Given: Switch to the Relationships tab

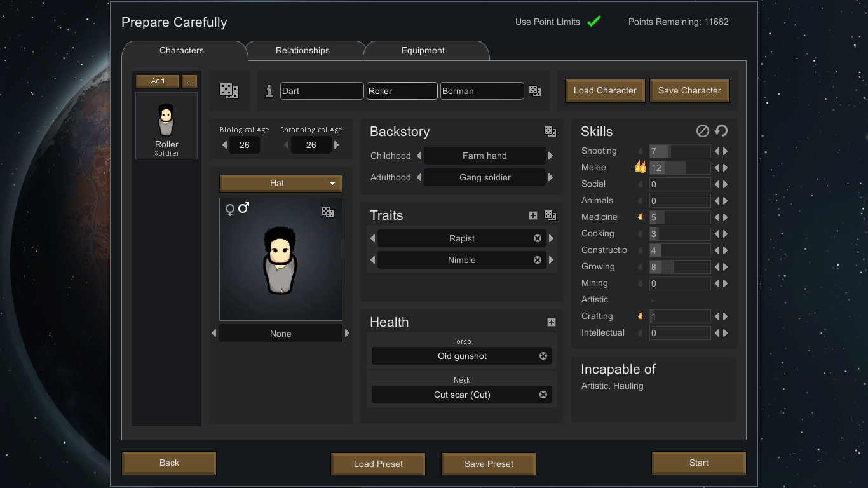Looking at the screenshot, I should click(x=302, y=50).
